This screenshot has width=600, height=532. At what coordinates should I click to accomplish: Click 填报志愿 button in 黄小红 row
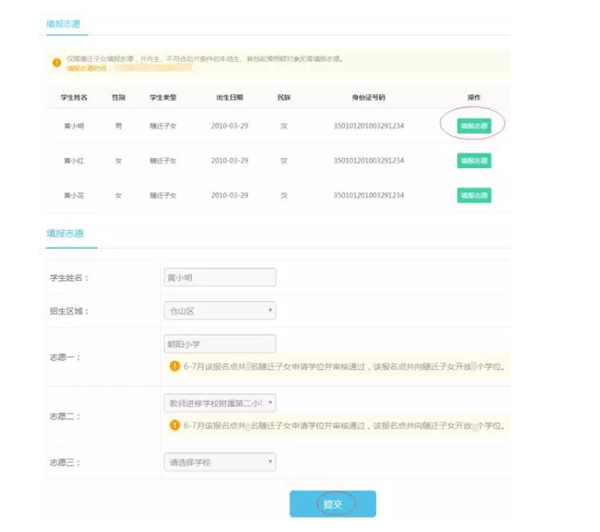[x=474, y=160]
